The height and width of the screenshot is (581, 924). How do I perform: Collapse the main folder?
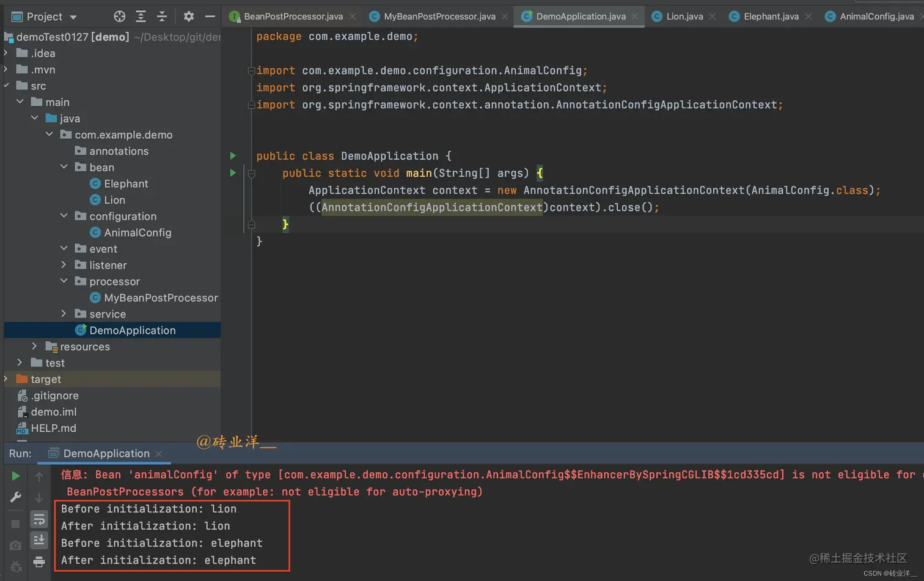(x=20, y=102)
